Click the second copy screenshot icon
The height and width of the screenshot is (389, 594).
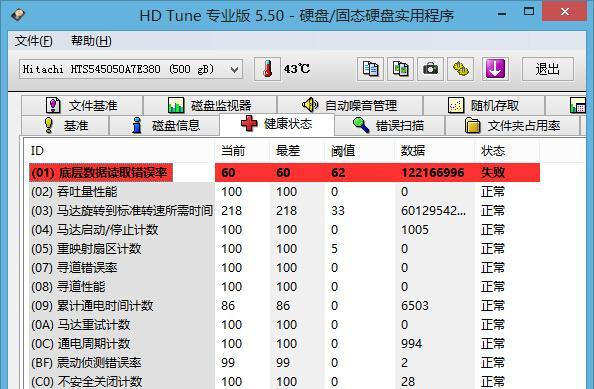(400, 69)
